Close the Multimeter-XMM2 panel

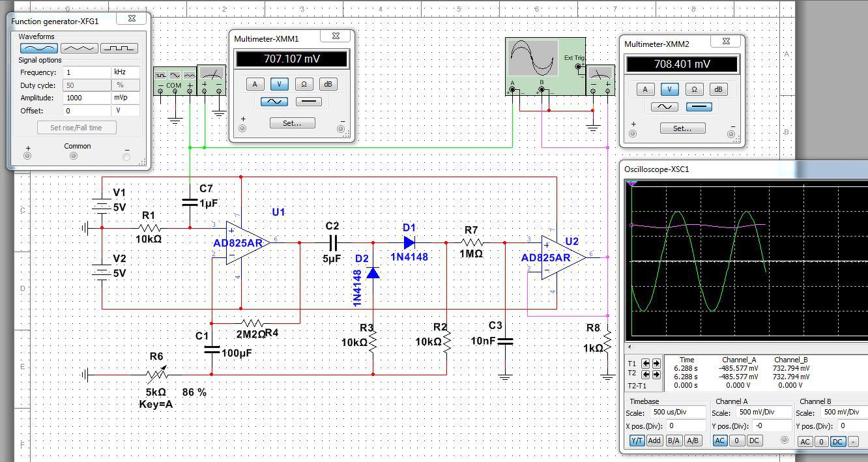point(726,42)
